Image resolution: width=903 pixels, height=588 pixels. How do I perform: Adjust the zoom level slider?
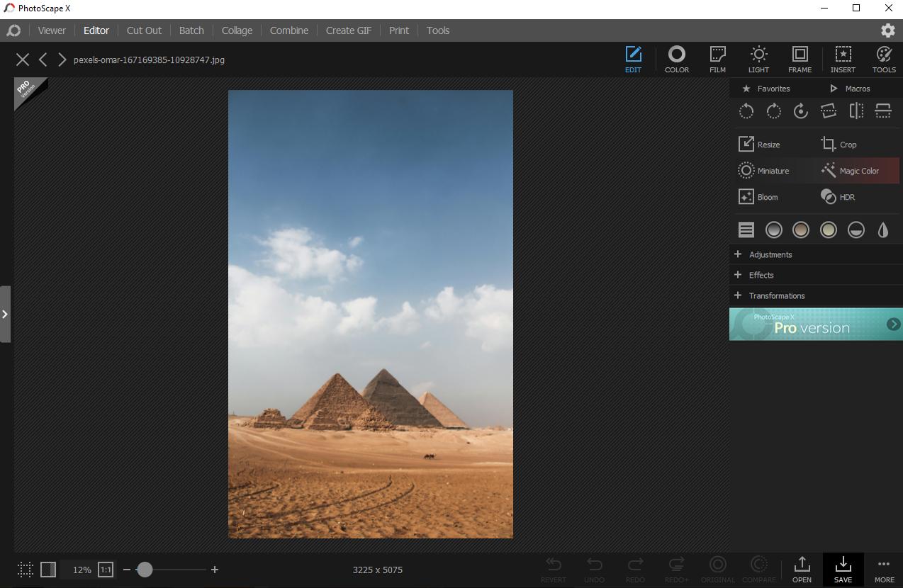tap(146, 569)
